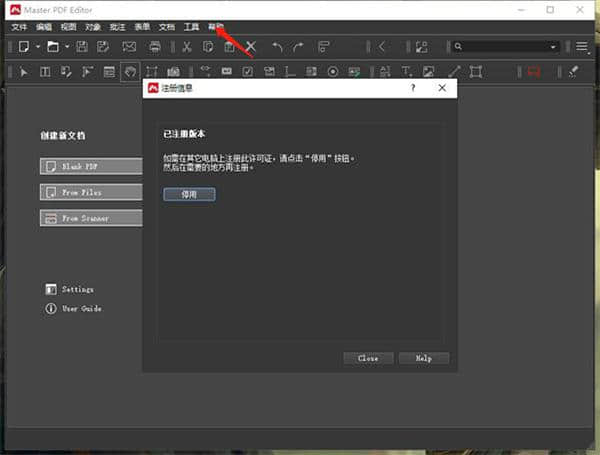Screen dimensions: 600x455
Task: Click the Save document icon
Action: [81, 47]
